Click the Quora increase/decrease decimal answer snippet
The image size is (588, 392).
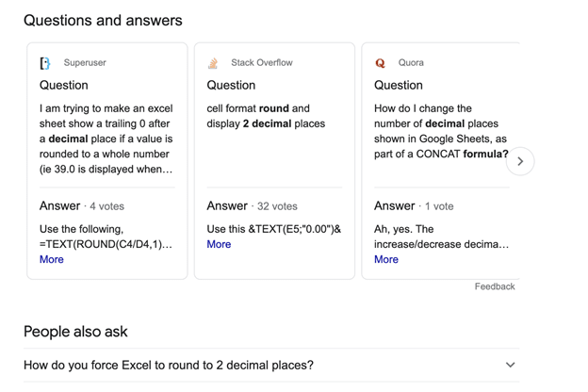(441, 237)
